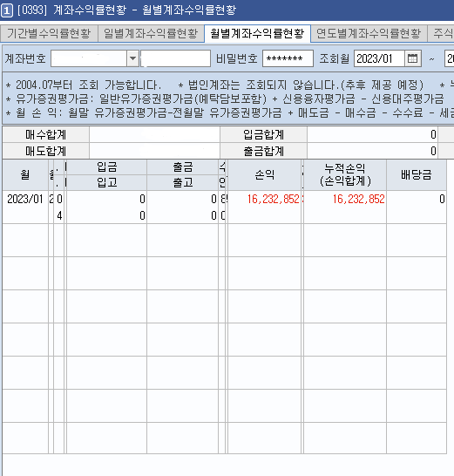Image resolution: width=454 pixels, height=476 pixels.
Task: Click the window number 1 icon
Action: click(x=7, y=10)
